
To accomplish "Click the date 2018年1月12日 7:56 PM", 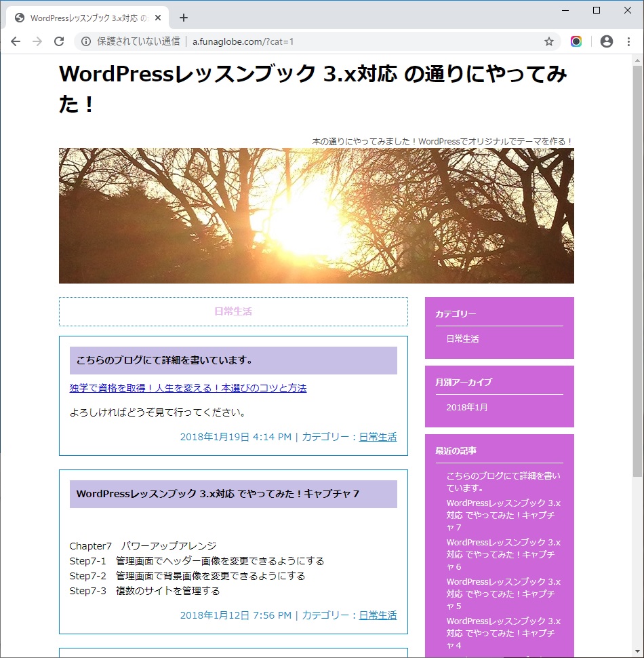I will click(236, 615).
